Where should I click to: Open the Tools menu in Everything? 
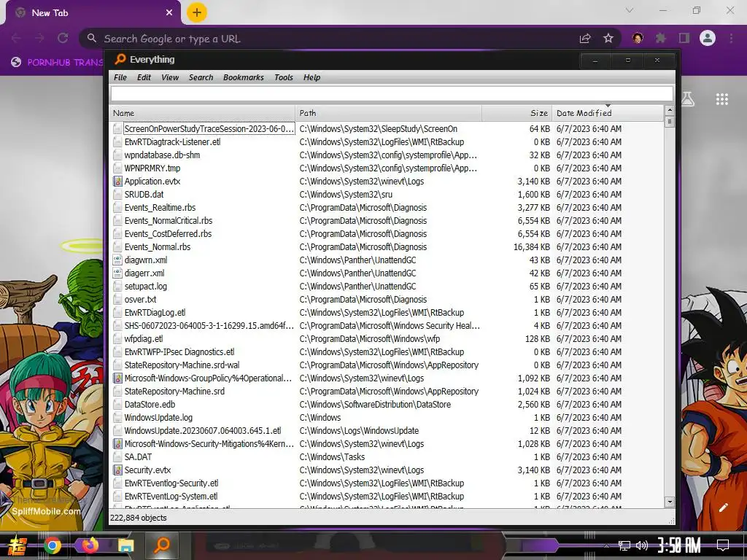click(x=284, y=77)
